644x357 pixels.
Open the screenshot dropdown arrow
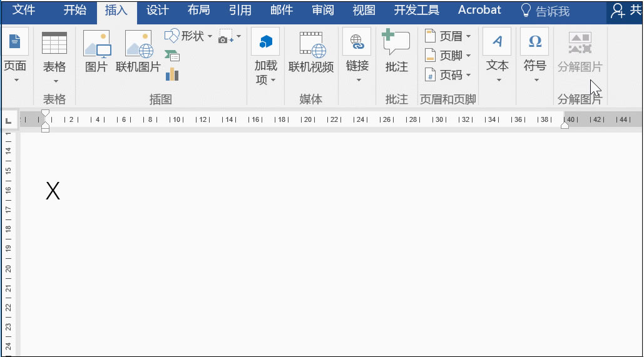point(238,36)
